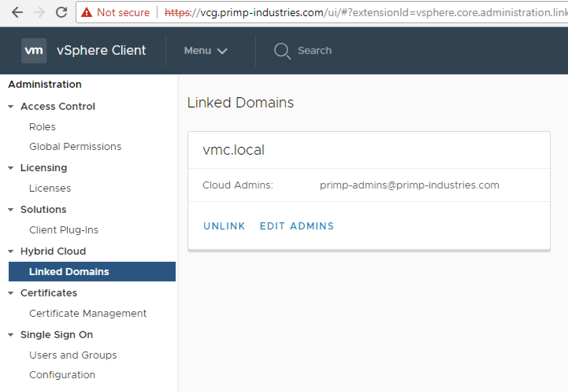The width and height of the screenshot is (568, 392).
Task: Click the Administration sidebar title
Action: [x=45, y=84]
